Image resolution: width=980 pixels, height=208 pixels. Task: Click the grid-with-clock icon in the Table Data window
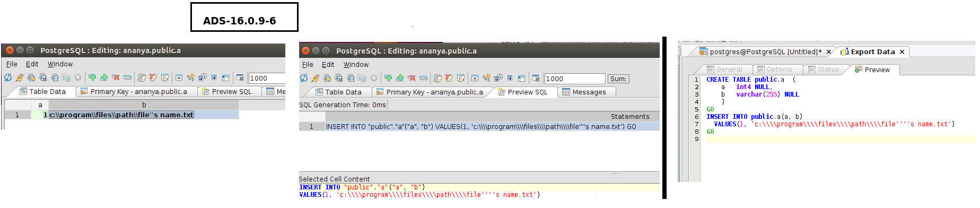[202, 77]
